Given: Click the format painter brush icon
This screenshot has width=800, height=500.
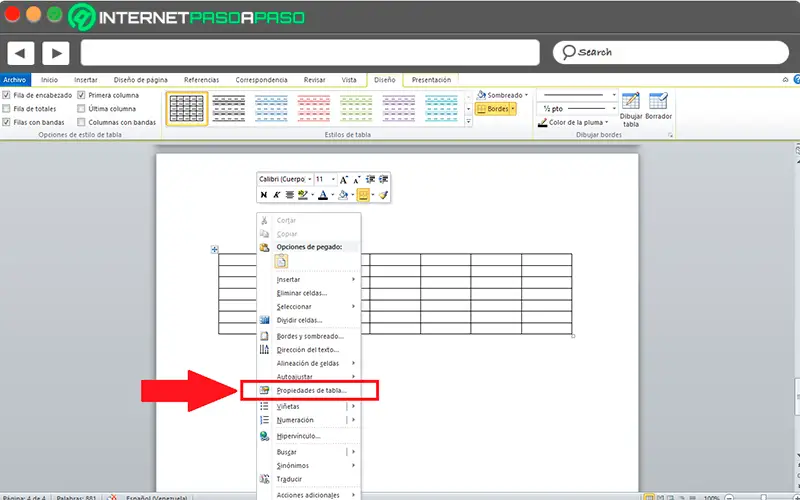Looking at the screenshot, I should pyautogui.click(x=384, y=195).
